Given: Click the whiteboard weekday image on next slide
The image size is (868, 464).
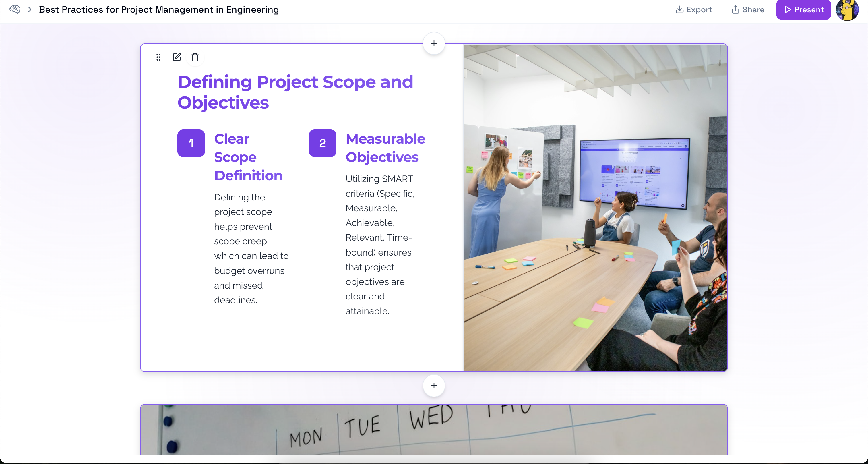Looking at the screenshot, I should point(434,430).
